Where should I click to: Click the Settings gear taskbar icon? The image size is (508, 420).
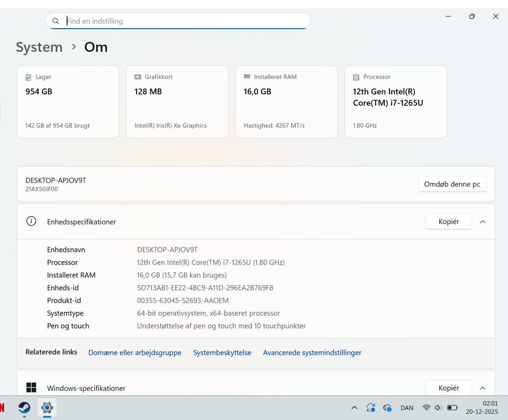pyautogui.click(x=47, y=408)
